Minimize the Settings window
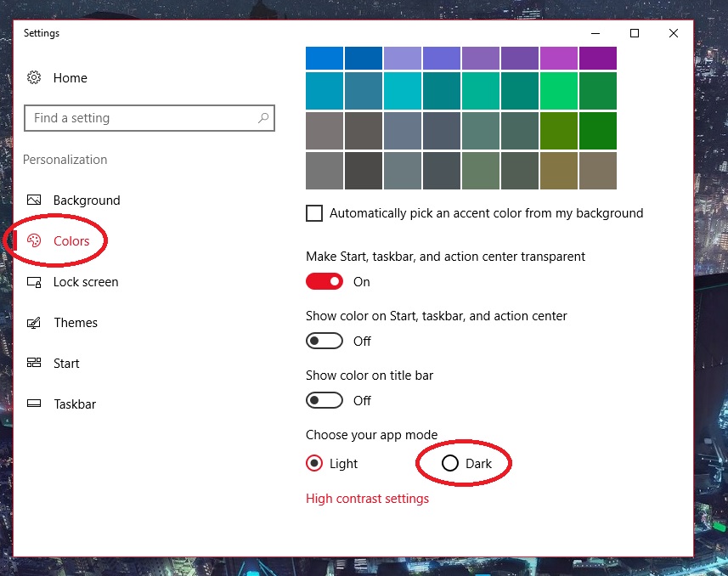The image size is (728, 576). pos(595,33)
